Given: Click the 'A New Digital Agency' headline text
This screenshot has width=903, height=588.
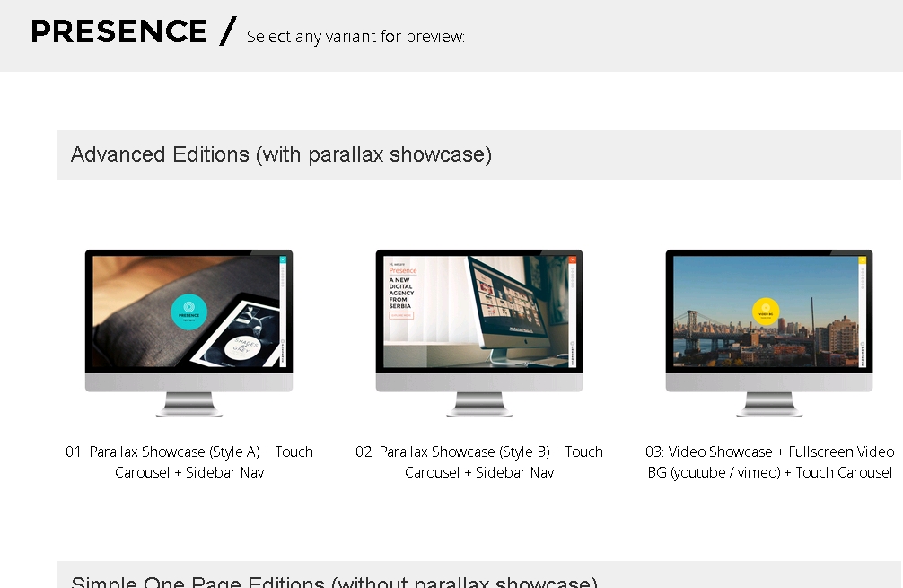Looking at the screenshot, I should tap(400, 293).
